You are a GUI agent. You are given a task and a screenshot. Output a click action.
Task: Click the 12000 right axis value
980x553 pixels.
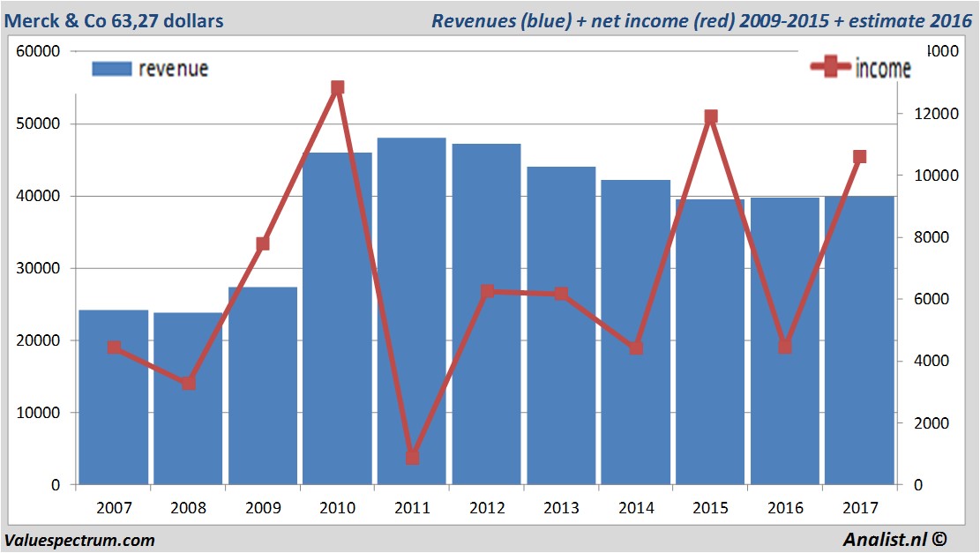click(936, 114)
